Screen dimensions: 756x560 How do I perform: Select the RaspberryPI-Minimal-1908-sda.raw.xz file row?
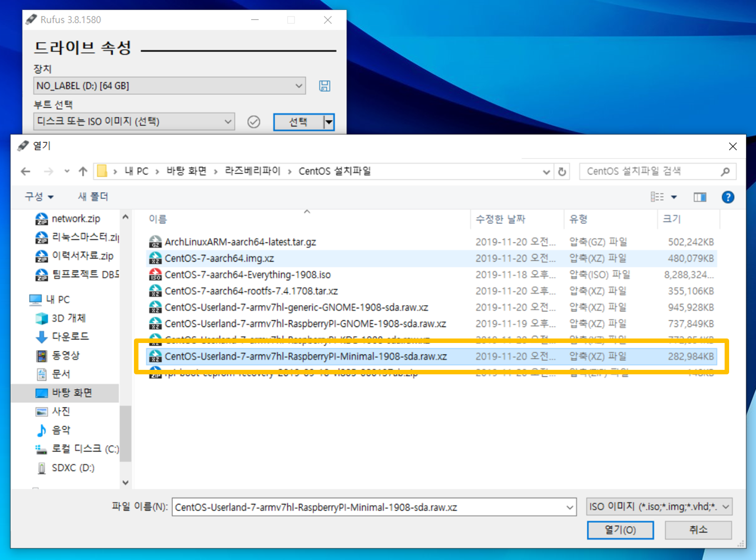coord(432,356)
